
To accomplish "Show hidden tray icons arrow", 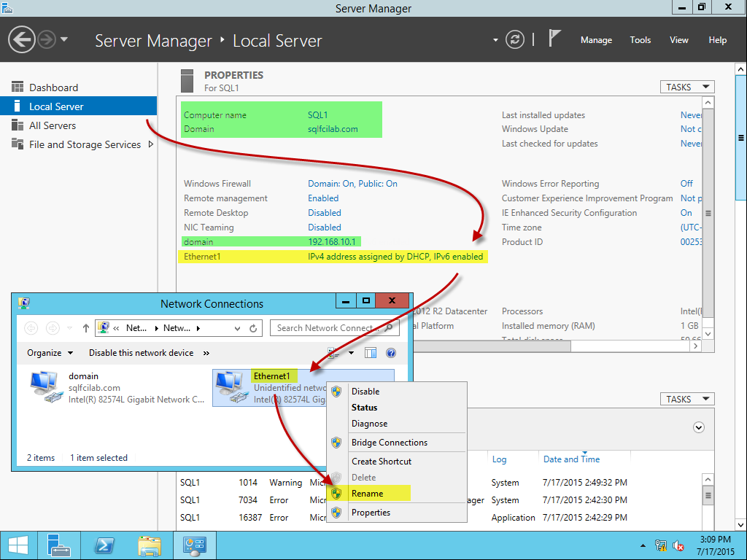I will click(x=643, y=545).
